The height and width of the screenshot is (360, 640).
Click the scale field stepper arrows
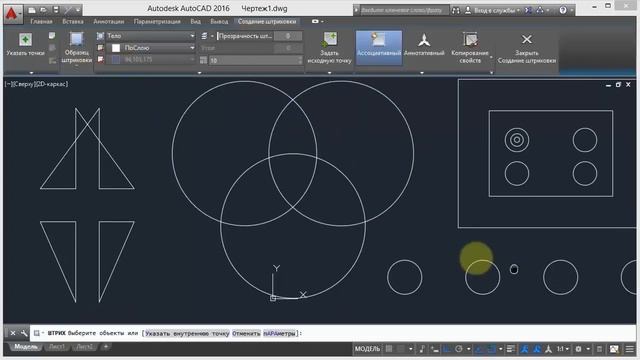click(x=300, y=60)
